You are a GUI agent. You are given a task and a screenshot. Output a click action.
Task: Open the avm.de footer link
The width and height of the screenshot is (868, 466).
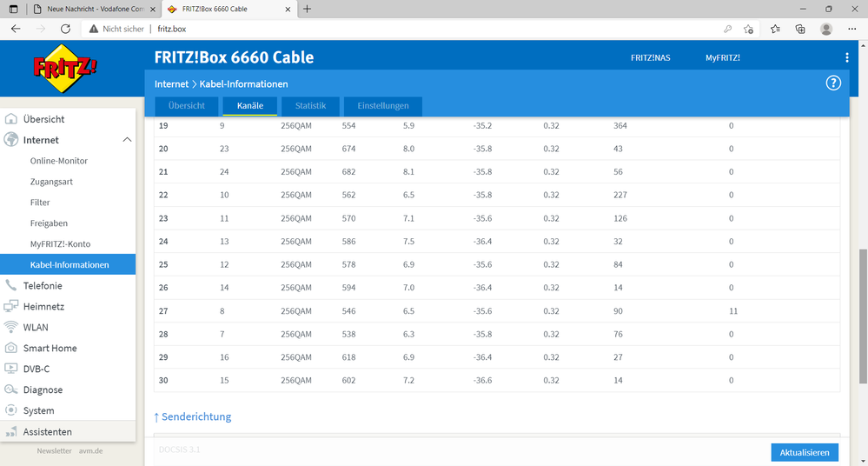coord(90,451)
